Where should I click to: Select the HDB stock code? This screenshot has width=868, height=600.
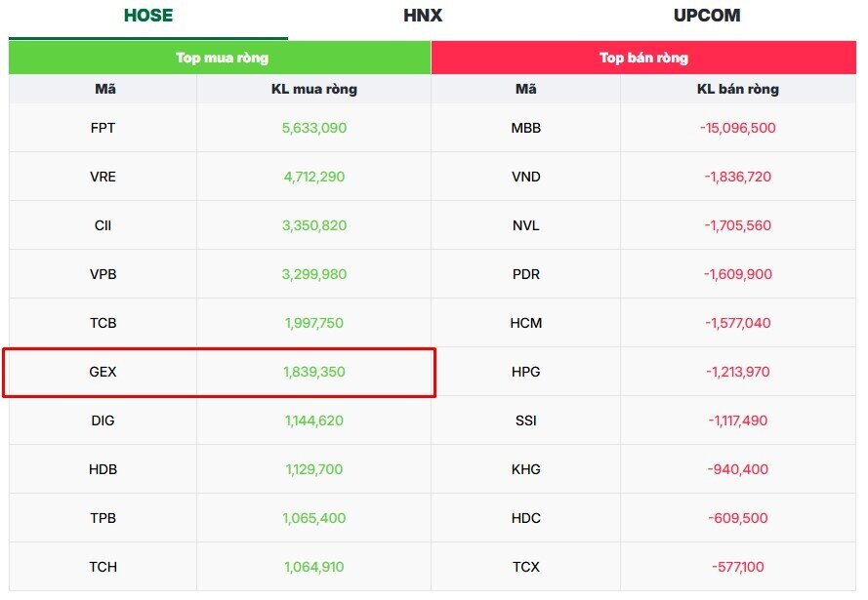pos(103,469)
